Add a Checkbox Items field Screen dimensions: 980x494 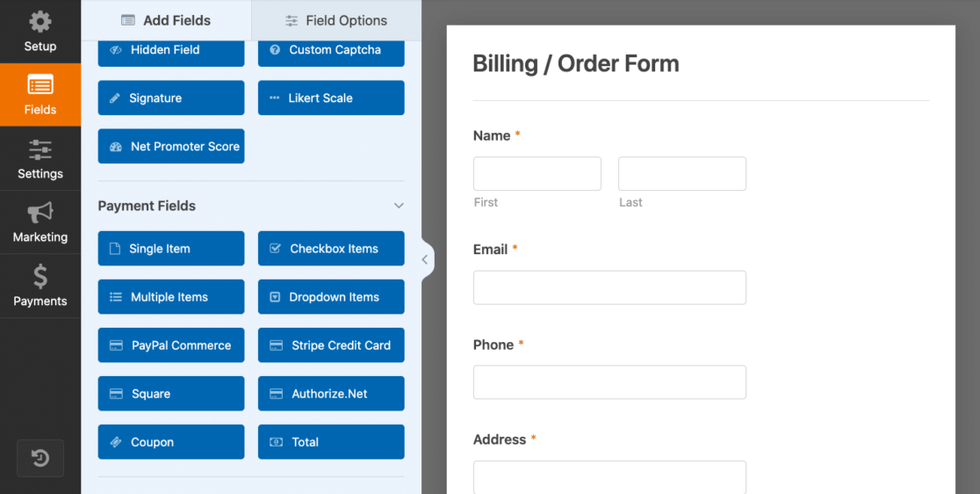(331, 248)
